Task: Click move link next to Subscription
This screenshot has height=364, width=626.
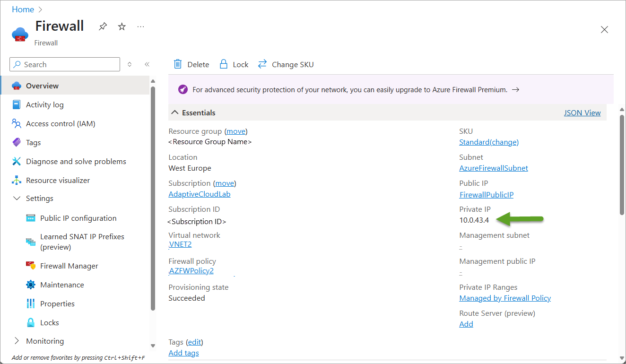Action: coord(225,183)
